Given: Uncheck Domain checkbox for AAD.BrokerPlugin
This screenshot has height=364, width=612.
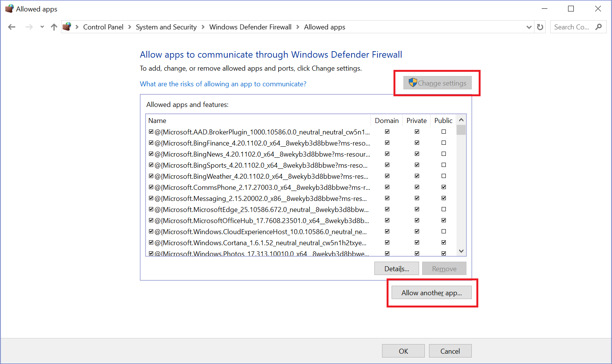Looking at the screenshot, I should (387, 132).
